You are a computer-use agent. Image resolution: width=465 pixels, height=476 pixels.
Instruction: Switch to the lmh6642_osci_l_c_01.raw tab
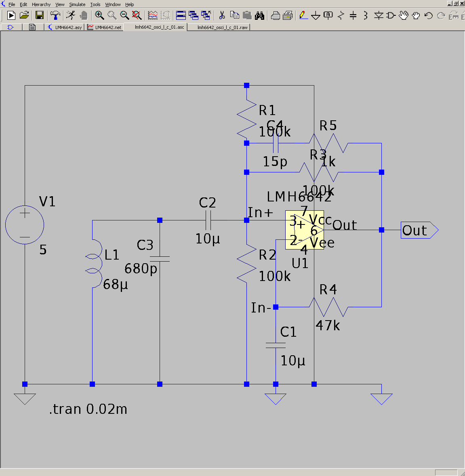coord(219,27)
